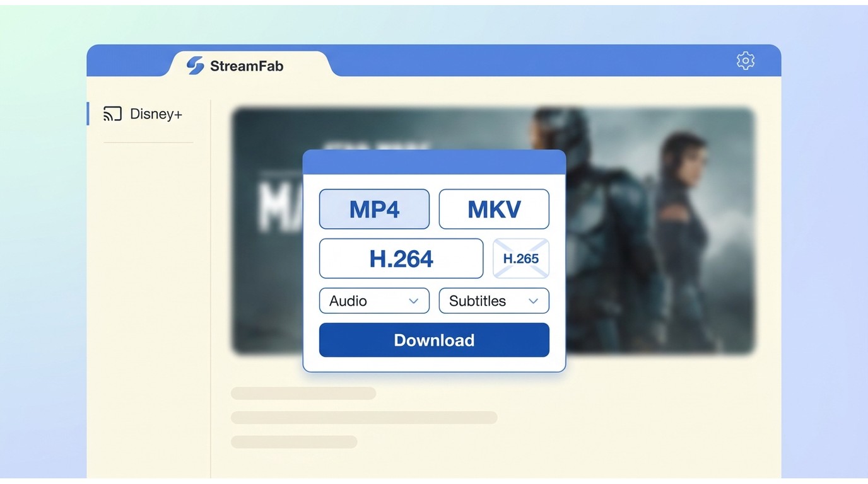Select the crossed-out H.265 codec option
The height and width of the screenshot is (484, 868).
click(x=521, y=258)
